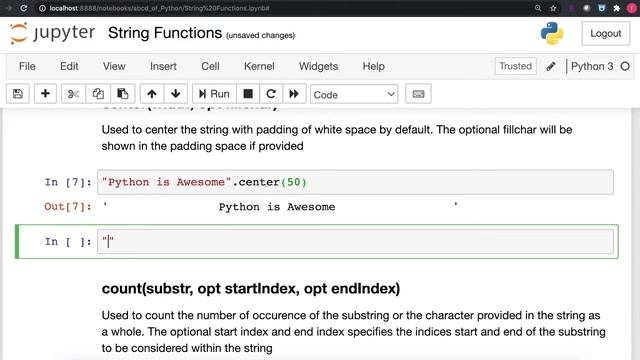
Task: Focus the active empty code cell input
Action: coord(355,241)
